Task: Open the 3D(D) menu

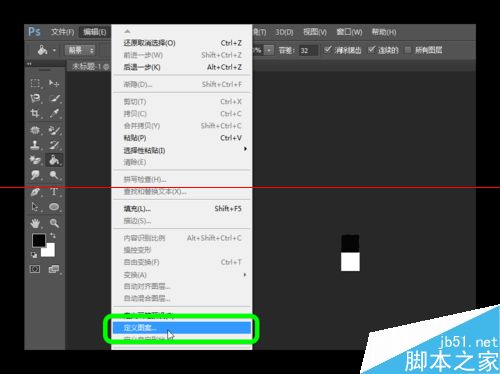Action: (x=284, y=32)
